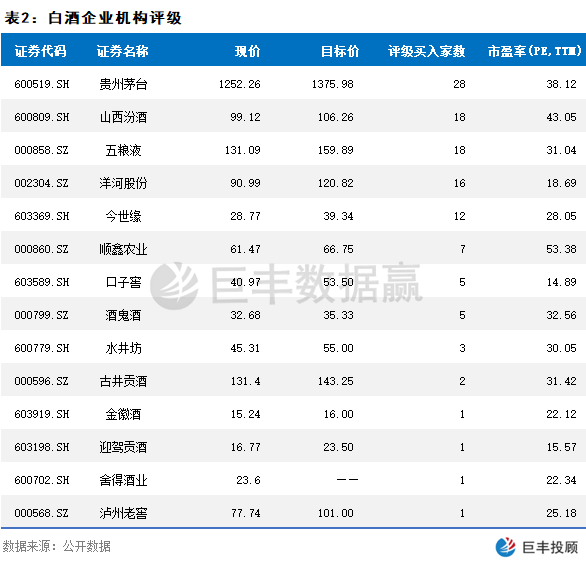
Task: Click stock code 000858.SZ
Action: 41,150
